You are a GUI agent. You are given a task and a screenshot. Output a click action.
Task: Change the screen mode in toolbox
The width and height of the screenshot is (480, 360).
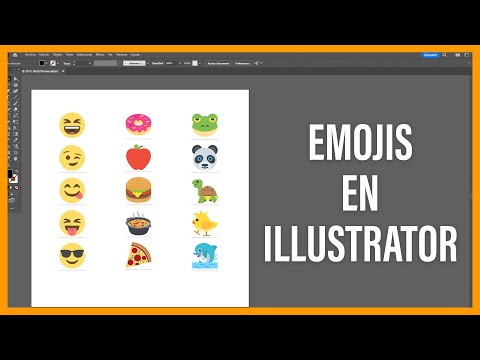pyautogui.click(x=12, y=200)
